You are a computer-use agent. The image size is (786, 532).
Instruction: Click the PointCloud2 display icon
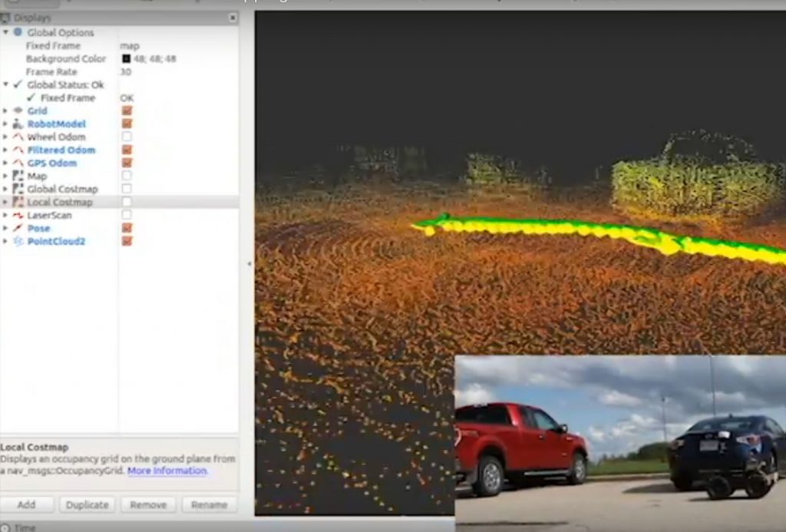18,241
